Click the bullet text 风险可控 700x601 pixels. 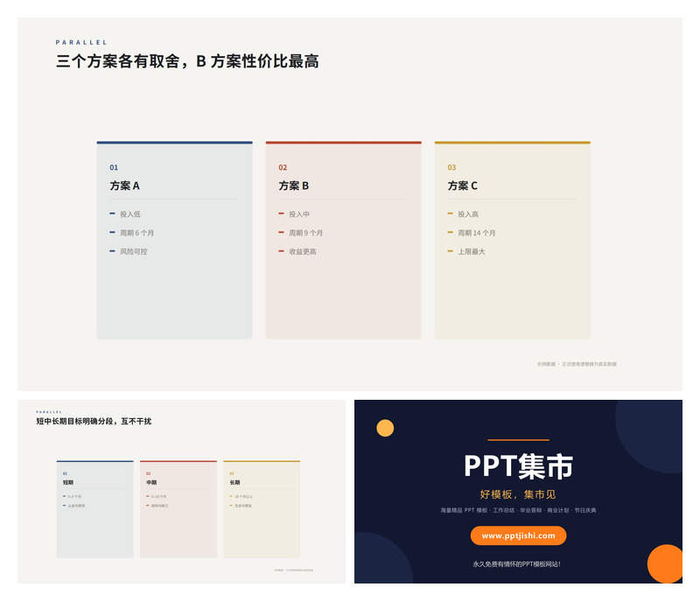pyautogui.click(x=134, y=252)
